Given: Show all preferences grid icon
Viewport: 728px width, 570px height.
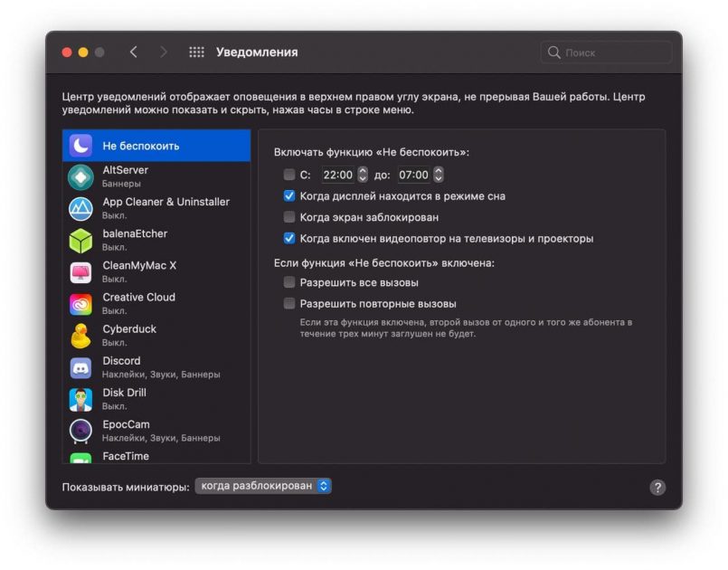Looking at the screenshot, I should [196, 52].
